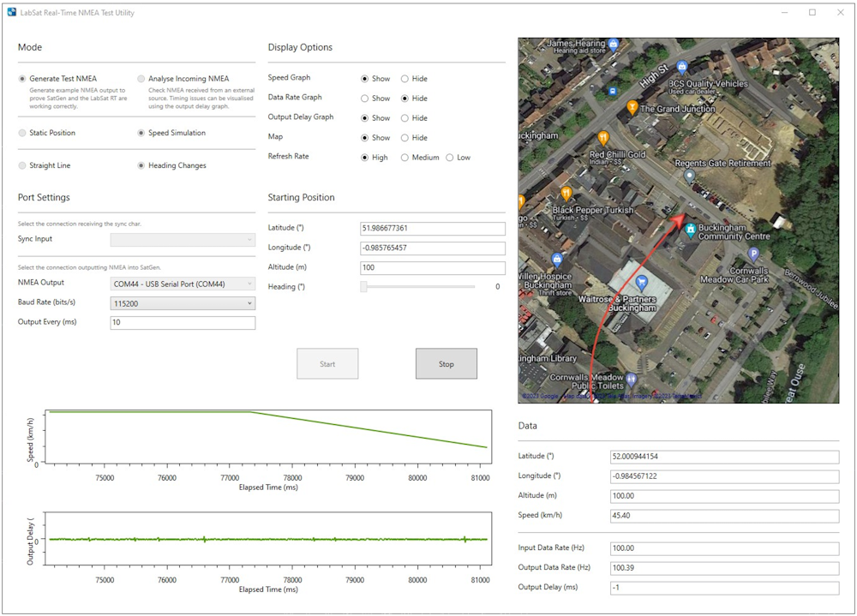857x616 pixels.
Task: Set Output Delay Graph to Hide
Action: pyautogui.click(x=405, y=118)
